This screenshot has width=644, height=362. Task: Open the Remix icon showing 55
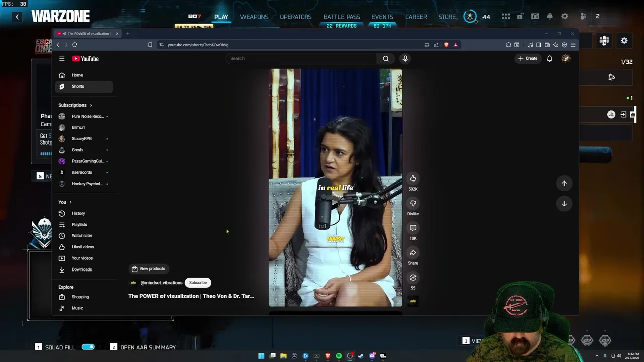coord(413,278)
